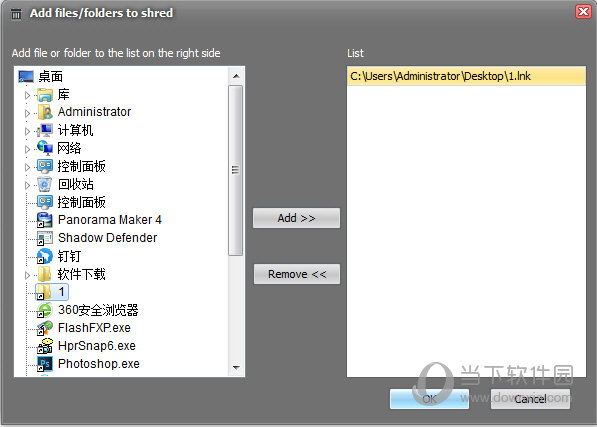Expand the 软件下载 folder node
The width and height of the screenshot is (597, 427).
click(27, 275)
